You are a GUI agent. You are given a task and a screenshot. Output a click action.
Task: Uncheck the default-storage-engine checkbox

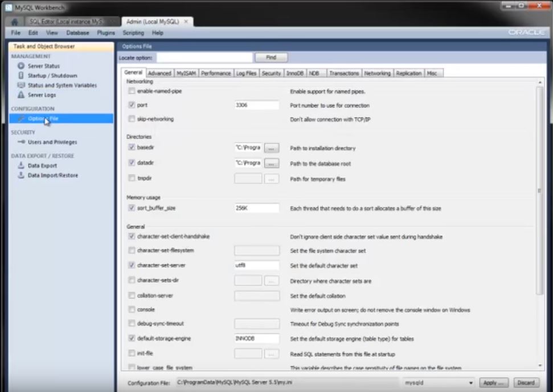click(132, 338)
